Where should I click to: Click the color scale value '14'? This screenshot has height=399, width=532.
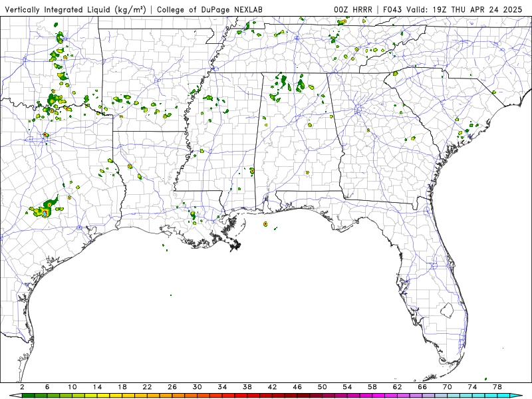tap(97, 387)
